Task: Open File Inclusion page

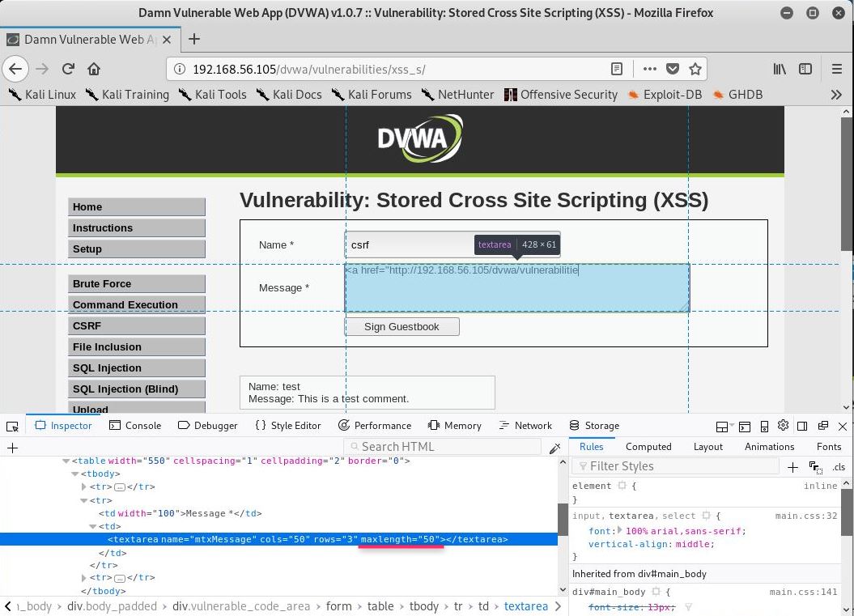Action: pyautogui.click(x=137, y=347)
